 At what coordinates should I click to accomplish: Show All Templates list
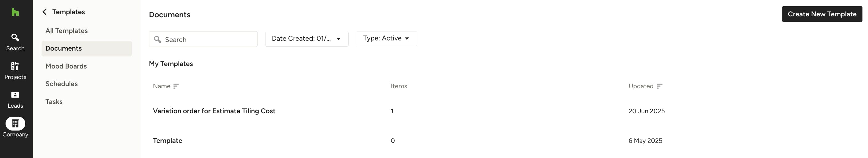click(x=67, y=31)
